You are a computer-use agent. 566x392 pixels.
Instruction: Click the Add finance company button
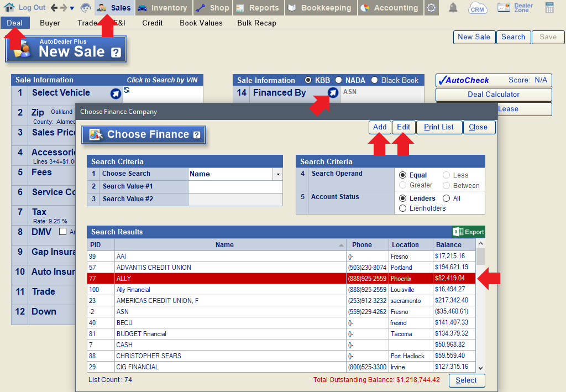380,127
